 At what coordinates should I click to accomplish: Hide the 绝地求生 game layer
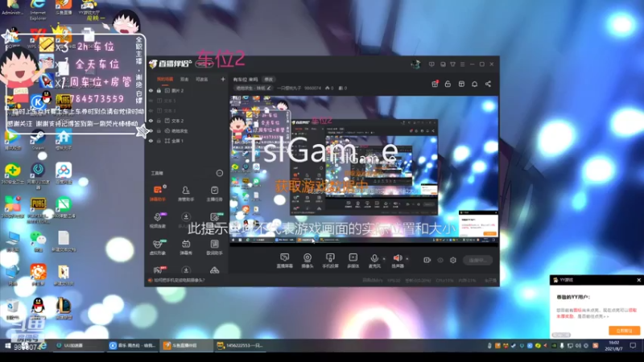[151, 131]
